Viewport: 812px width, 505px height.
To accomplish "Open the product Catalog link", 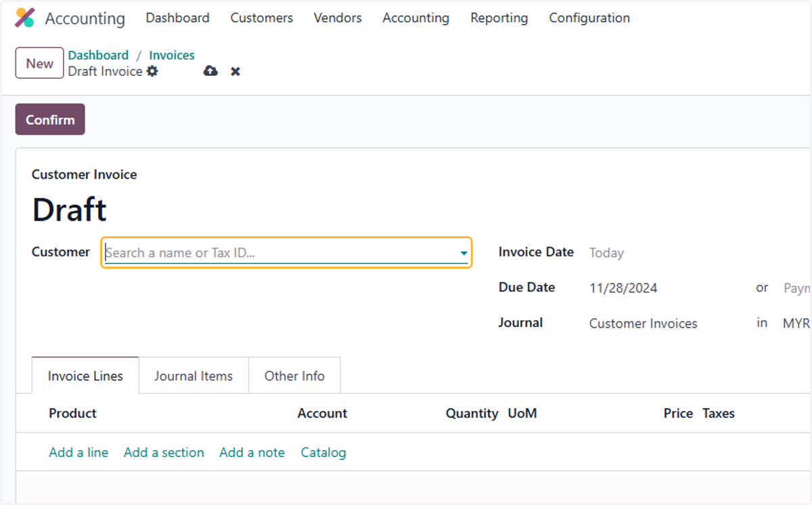I will pos(323,452).
